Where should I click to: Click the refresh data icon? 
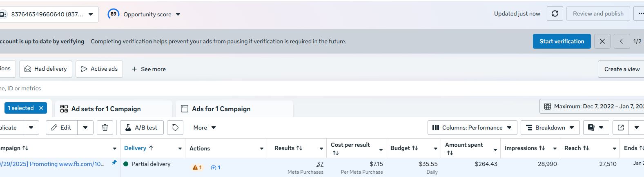[x=555, y=13]
